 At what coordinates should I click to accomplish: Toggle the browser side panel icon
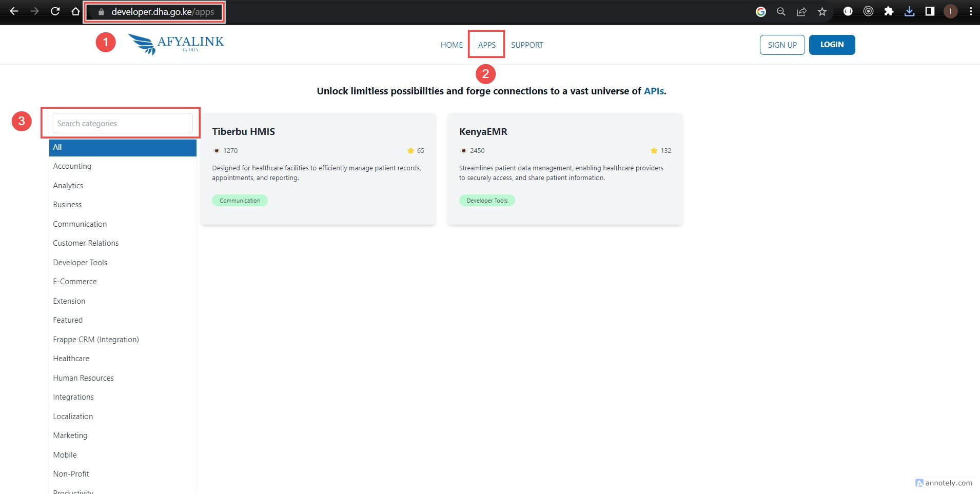[930, 11]
